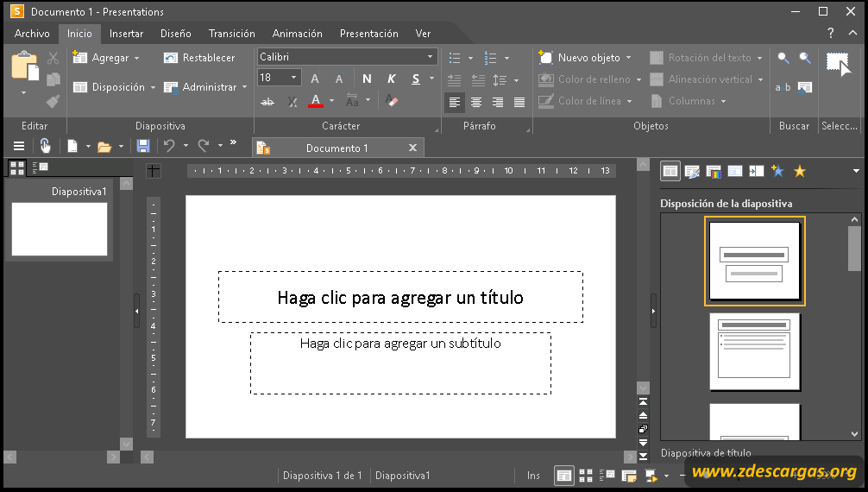Open the font size 18 dropdown
The width and height of the screenshot is (868, 492).
tap(294, 79)
